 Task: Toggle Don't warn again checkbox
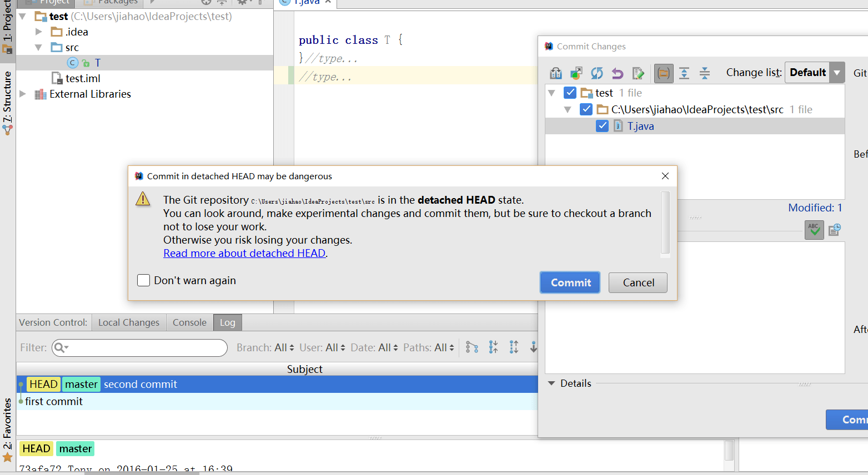tap(143, 280)
